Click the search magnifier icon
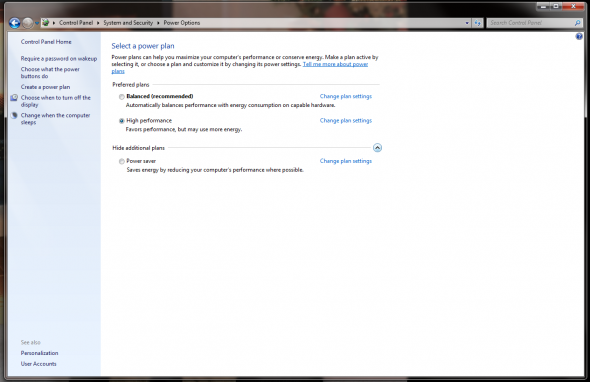 click(578, 23)
